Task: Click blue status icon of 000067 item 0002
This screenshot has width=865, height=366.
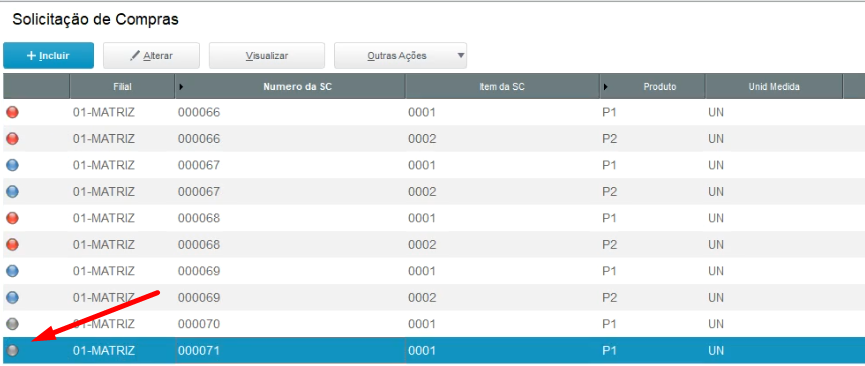Action: (12, 192)
